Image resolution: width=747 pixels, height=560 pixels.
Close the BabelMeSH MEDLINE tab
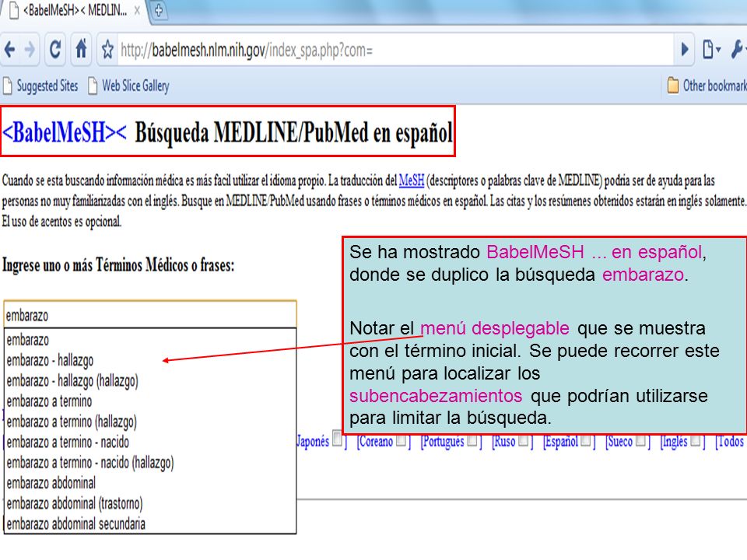tap(137, 10)
